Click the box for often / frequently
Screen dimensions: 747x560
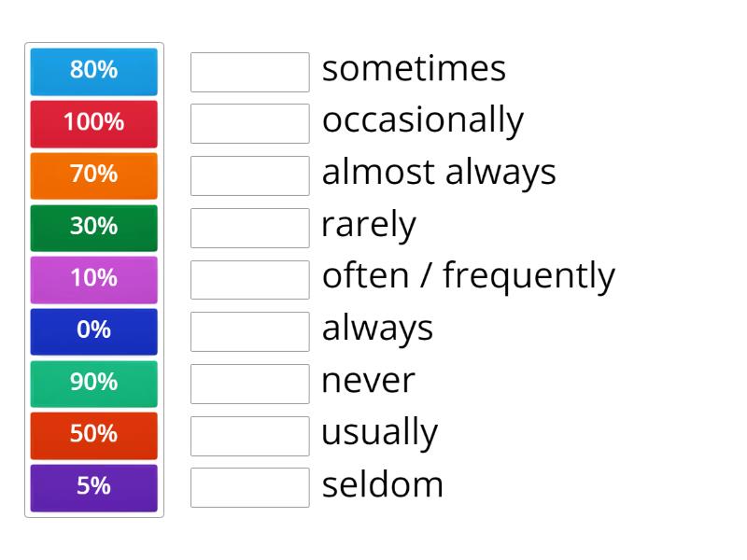tap(249, 279)
